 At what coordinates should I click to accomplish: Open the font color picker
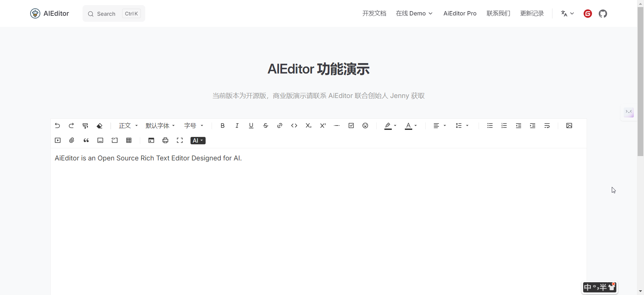tap(411, 126)
